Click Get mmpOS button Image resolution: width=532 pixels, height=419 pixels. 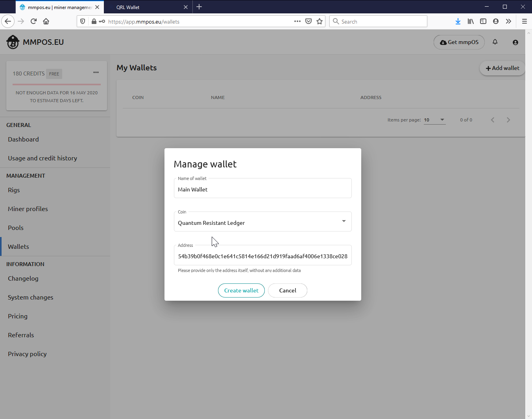[x=459, y=42]
